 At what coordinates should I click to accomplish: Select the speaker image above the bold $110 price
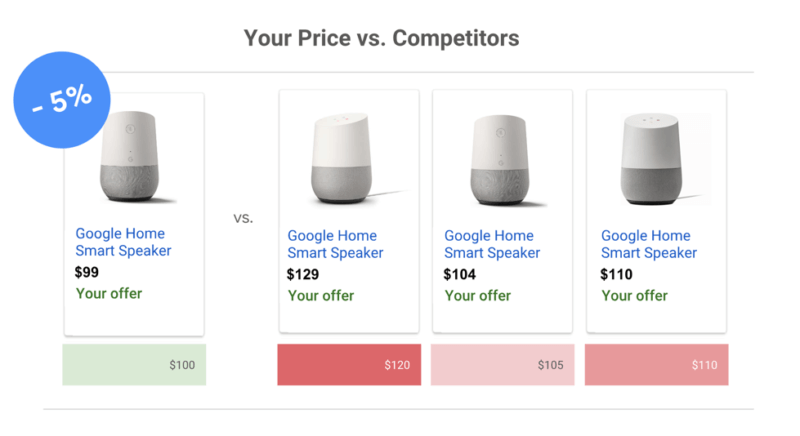(x=656, y=157)
